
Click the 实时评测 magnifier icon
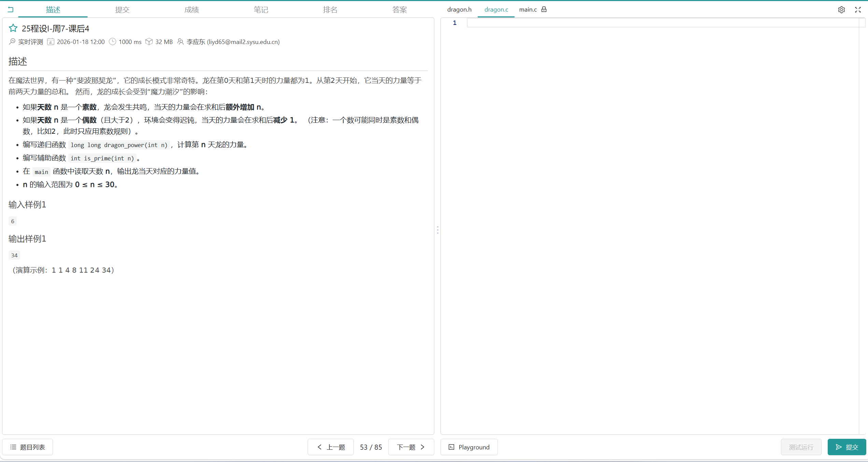[x=12, y=42]
